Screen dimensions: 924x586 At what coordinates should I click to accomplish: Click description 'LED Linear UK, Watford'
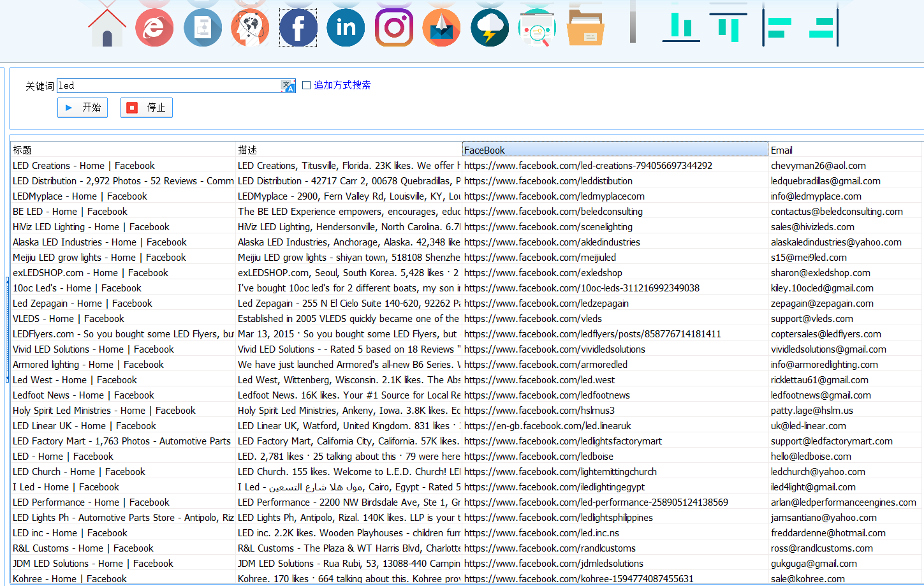pos(349,426)
